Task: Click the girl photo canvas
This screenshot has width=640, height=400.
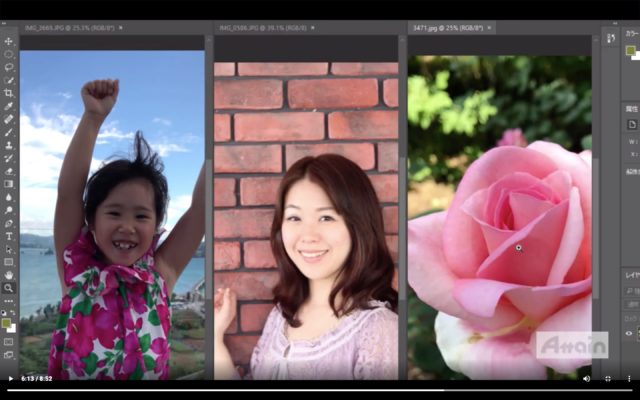Action: 112,215
